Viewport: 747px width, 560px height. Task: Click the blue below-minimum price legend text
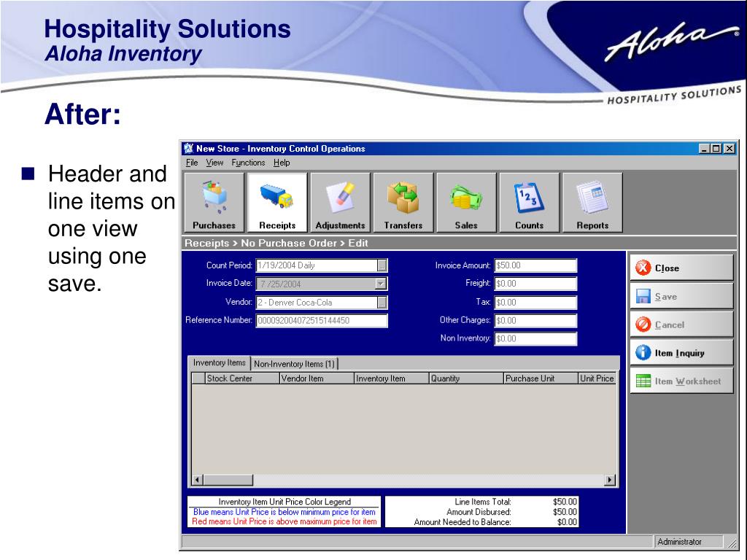tap(285, 513)
